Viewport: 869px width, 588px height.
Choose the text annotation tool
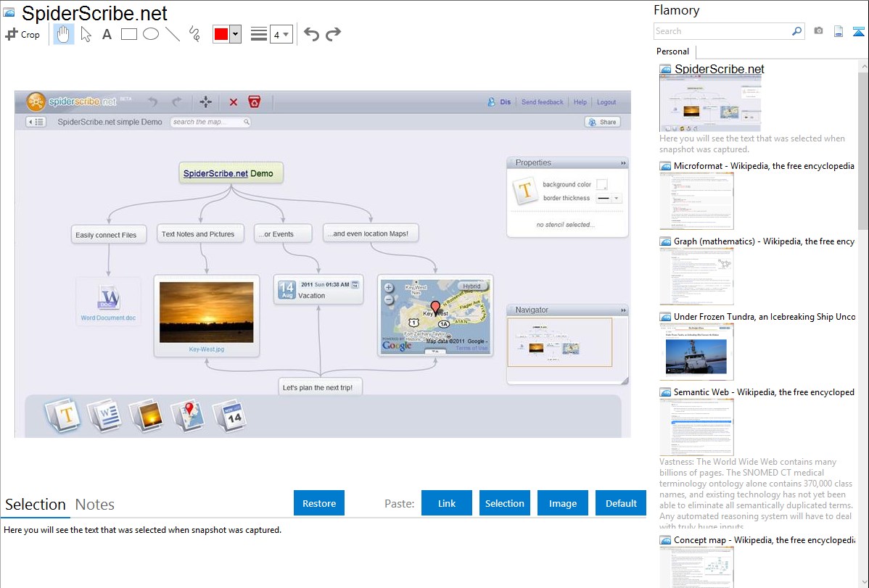[107, 34]
